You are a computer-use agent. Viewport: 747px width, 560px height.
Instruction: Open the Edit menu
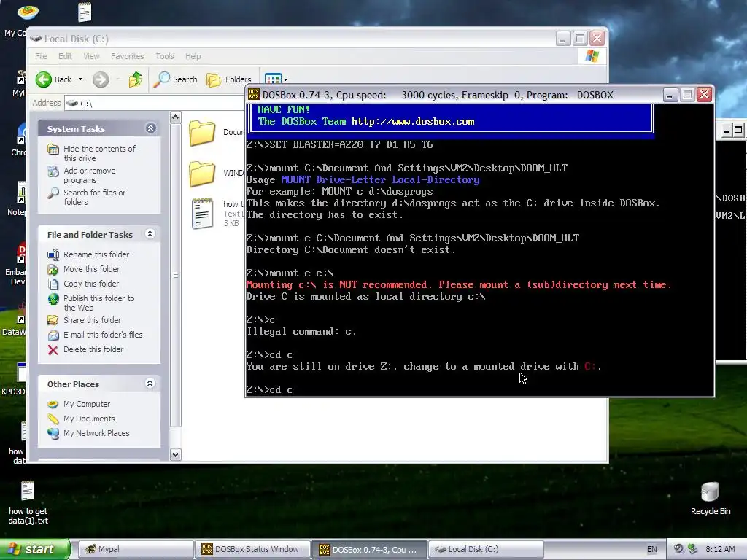tap(65, 56)
